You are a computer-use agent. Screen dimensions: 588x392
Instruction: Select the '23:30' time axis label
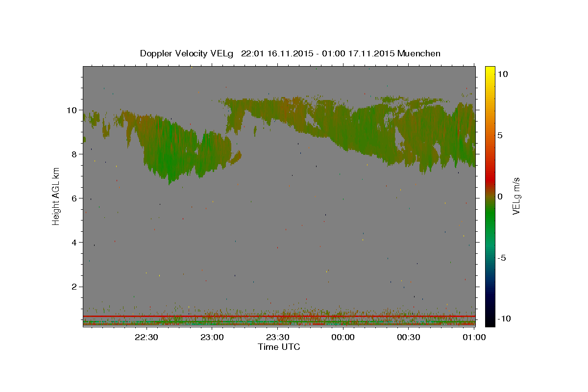(277, 337)
